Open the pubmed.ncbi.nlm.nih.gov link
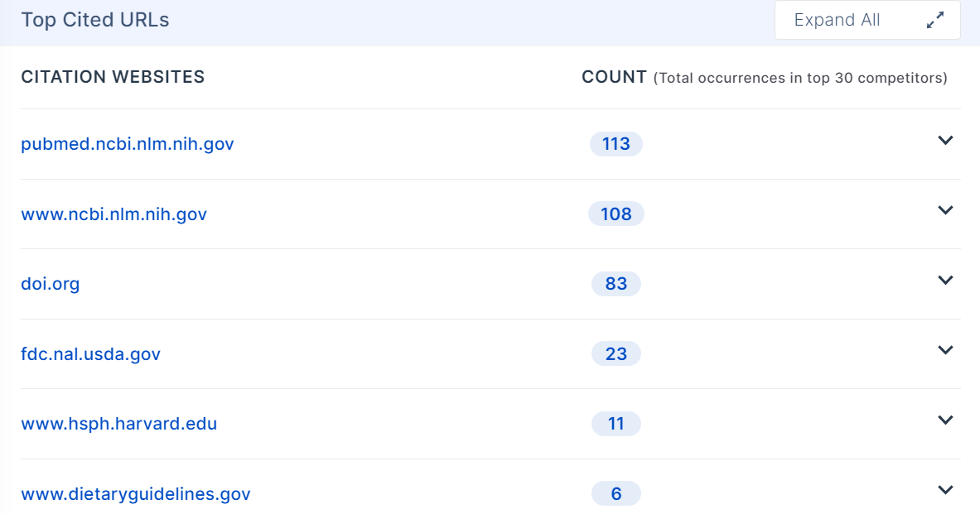Screen dimensions: 980x514 [128, 144]
